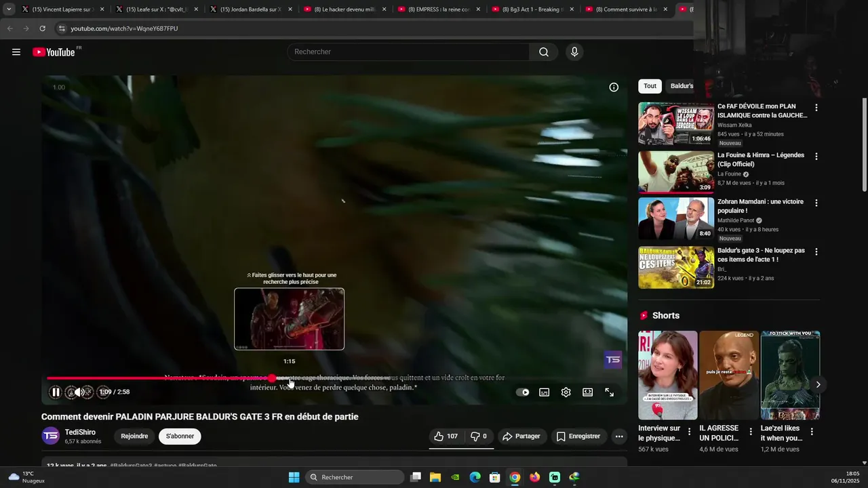Switch to Leafe sur X browser tab
Viewport: 868px width, 488px height.
155,9
